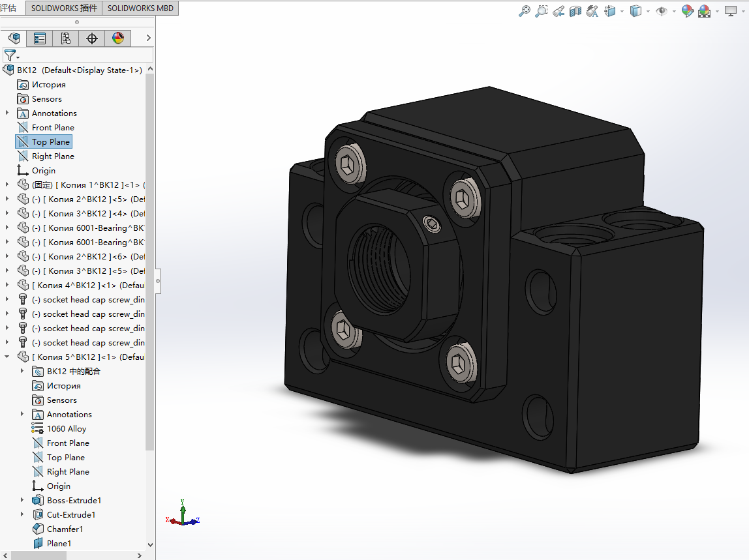Screen dimensions: 749x560
Task: Activate the Section View tool
Action: pos(575,11)
